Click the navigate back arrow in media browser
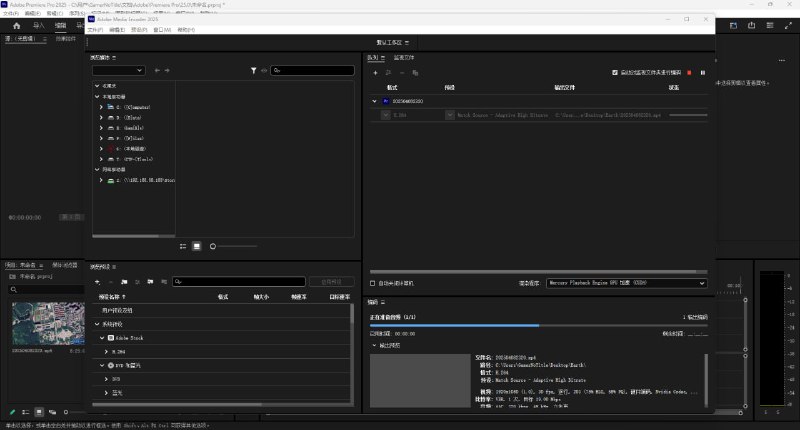Image resolution: width=800 pixels, height=430 pixels. pos(157,71)
